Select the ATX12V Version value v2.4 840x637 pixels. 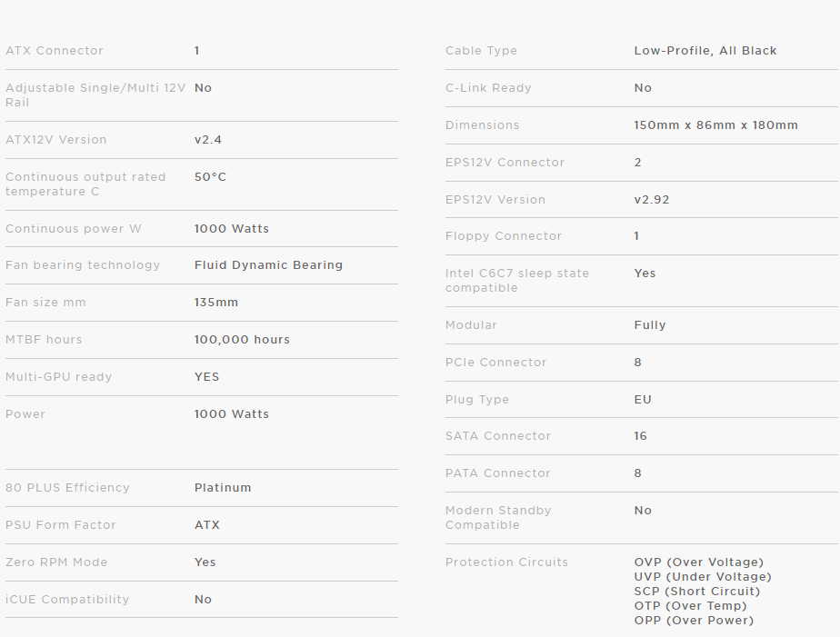coord(208,140)
